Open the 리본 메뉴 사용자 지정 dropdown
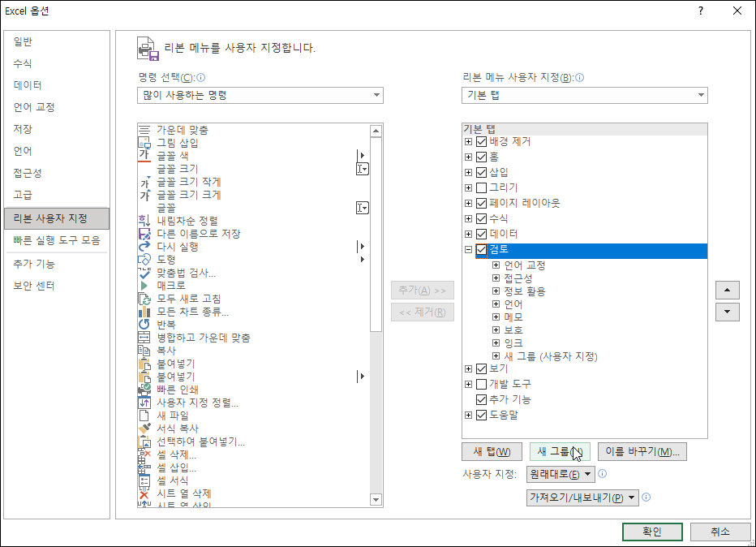The height and width of the screenshot is (547, 756). tap(584, 95)
